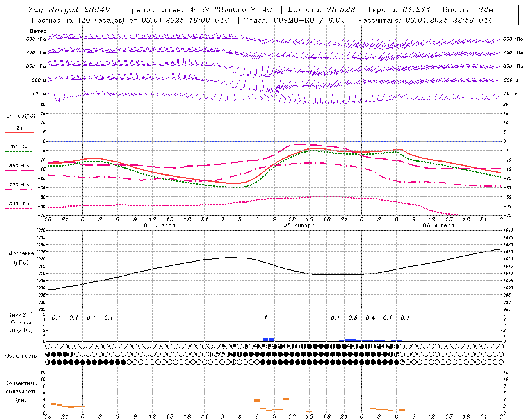Click the provider text ФГБУ "ЗапСиб УГМС"

234,10
